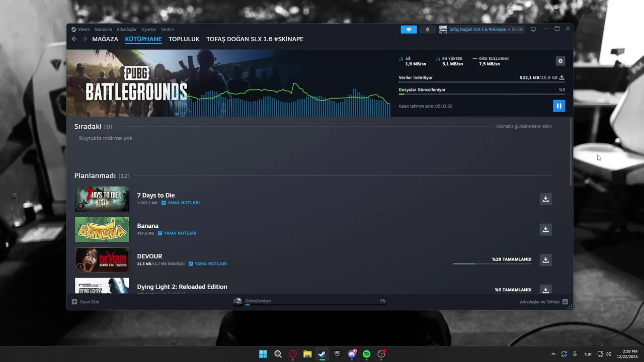644x362 pixels.
Task: Open the Arkadaşlar menu
Action: click(127, 29)
